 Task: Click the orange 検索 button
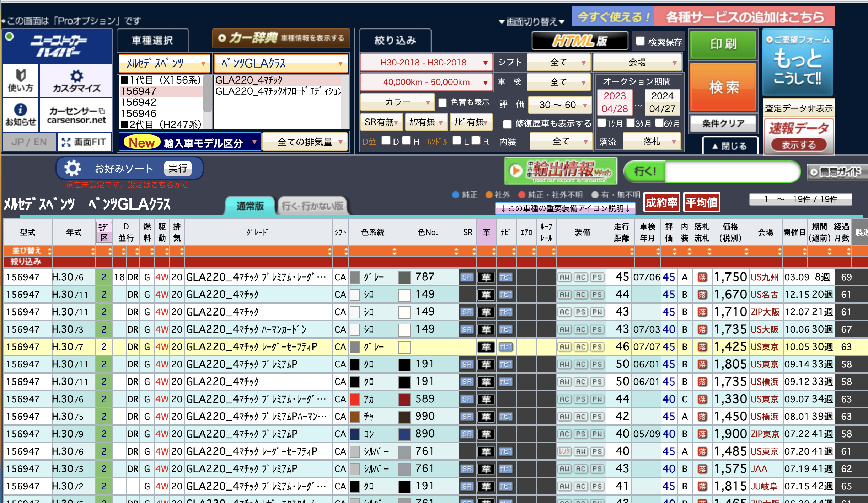pos(723,87)
